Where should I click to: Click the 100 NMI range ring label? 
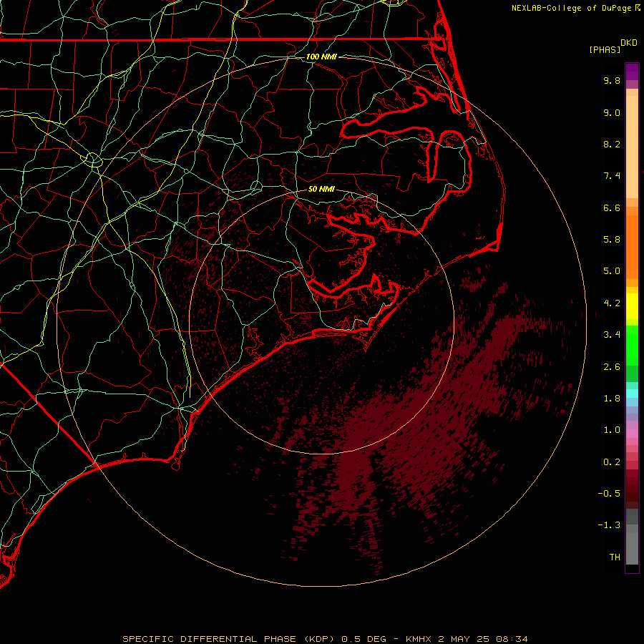click(321, 57)
